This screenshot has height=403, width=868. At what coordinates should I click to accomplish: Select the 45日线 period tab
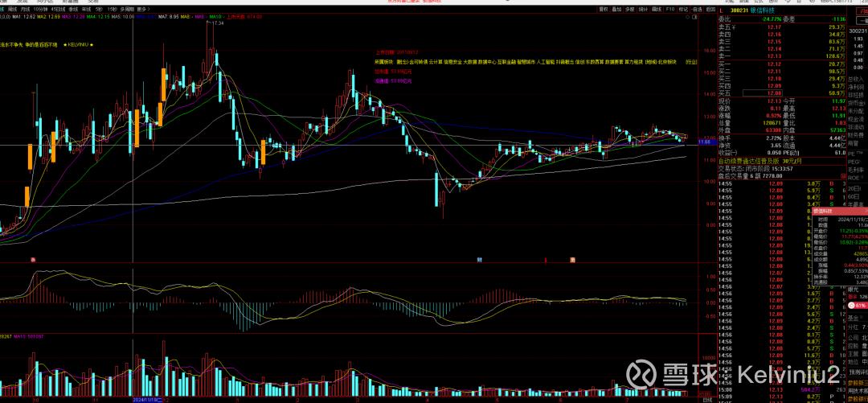[58, 10]
